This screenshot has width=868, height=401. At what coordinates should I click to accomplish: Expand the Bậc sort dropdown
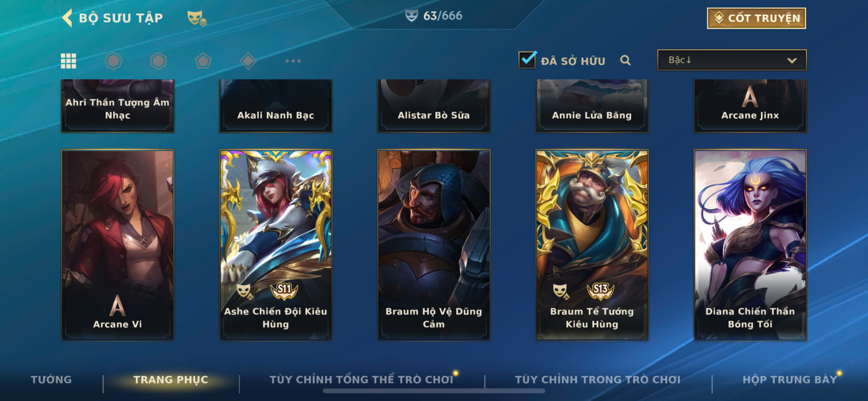click(731, 60)
